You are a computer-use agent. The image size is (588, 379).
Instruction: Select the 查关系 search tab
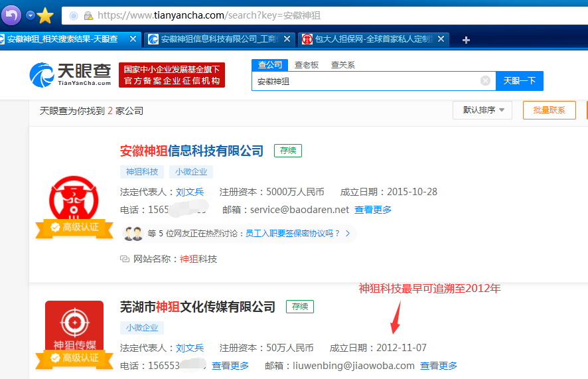[x=342, y=64]
